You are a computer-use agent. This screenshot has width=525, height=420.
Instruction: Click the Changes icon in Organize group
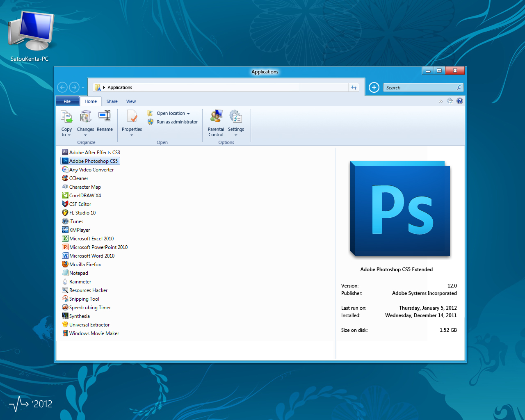[86, 117]
